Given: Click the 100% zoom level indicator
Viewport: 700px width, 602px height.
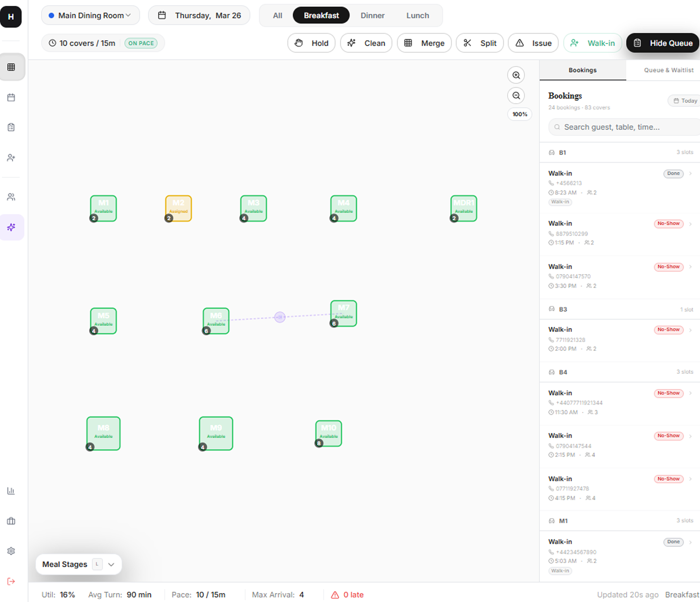Looking at the screenshot, I should pyautogui.click(x=519, y=114).
